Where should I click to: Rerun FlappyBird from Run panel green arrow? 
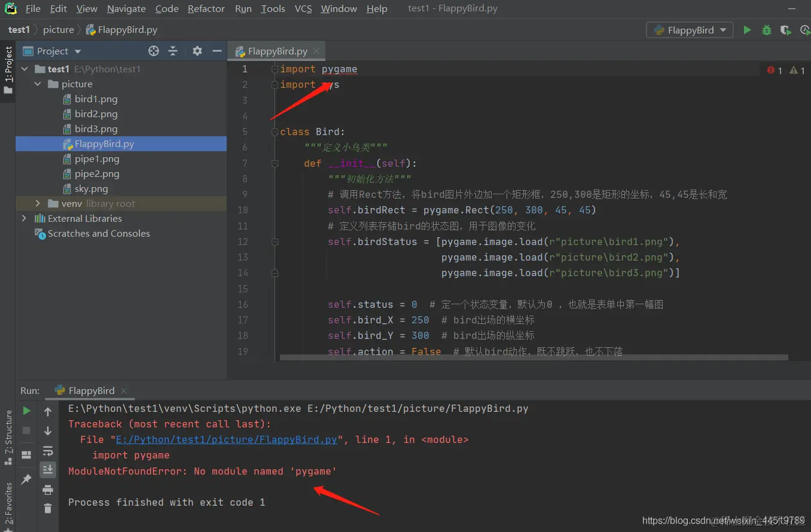[x=26, y=411]
